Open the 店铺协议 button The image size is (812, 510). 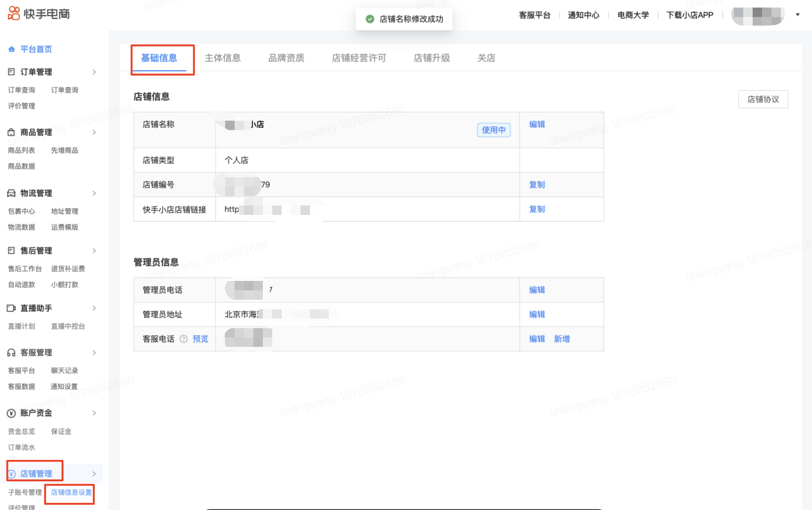point(763,99)
